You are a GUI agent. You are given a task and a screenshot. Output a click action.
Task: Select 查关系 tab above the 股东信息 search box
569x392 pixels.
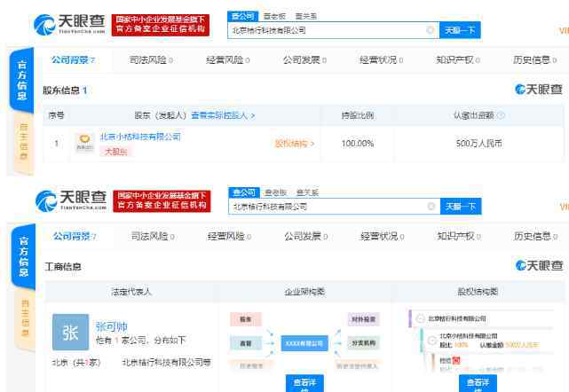coord(306,16)
